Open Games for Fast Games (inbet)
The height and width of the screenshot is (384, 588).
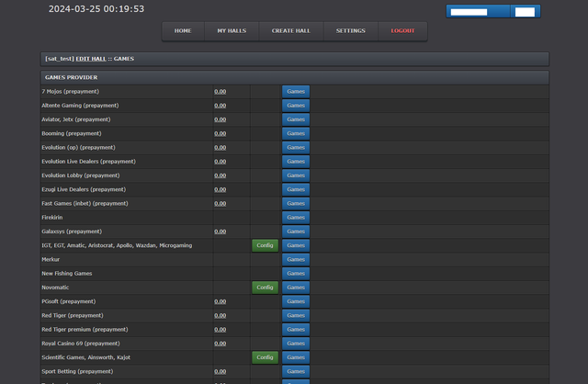tap(296, 203)
